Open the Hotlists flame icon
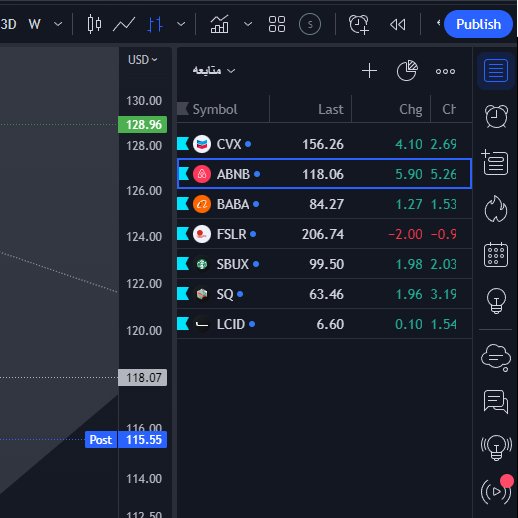 tap(496, 209)
